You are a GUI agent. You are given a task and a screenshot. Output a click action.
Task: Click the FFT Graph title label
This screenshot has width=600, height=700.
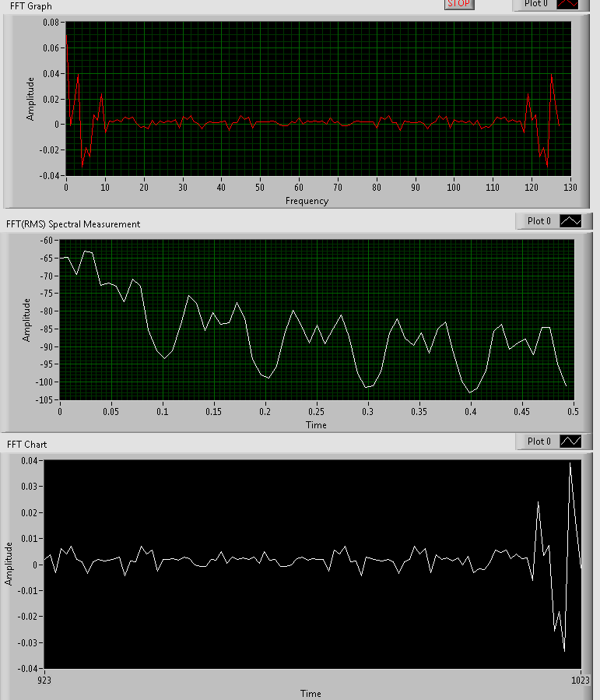[31, 6]
